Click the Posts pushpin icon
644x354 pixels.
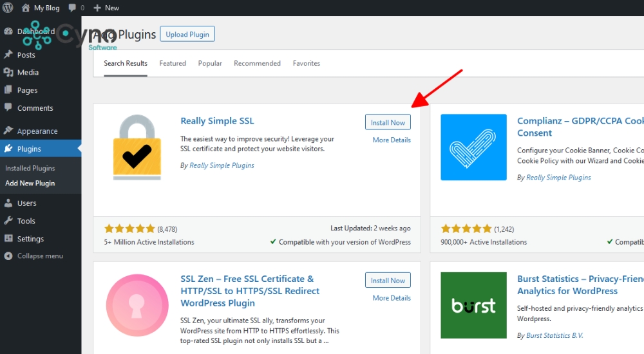(8, 54)
